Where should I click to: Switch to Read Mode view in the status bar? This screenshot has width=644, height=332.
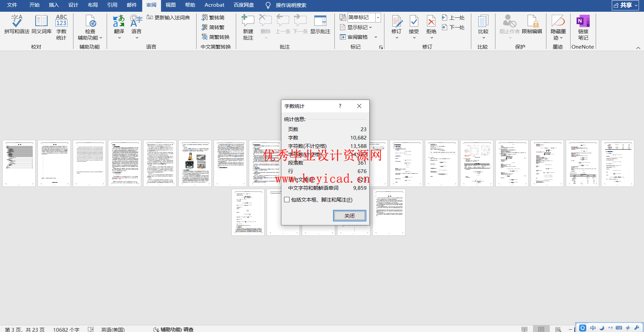point(525,329)
